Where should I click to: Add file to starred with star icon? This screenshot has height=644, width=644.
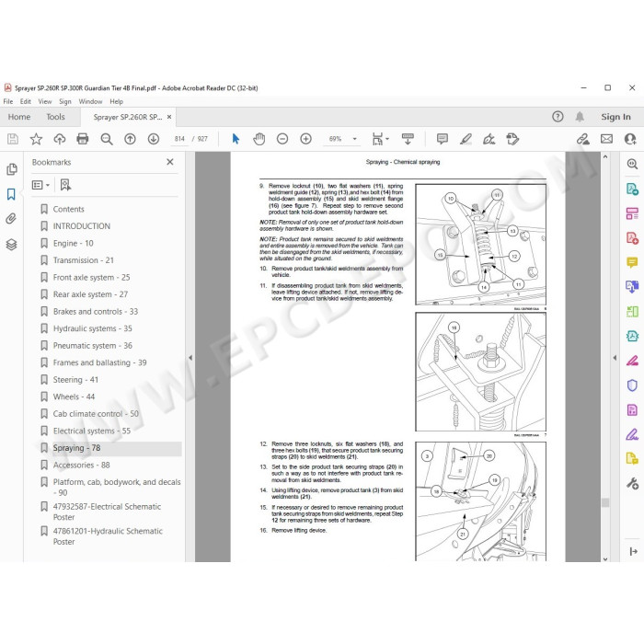(36, 139)
